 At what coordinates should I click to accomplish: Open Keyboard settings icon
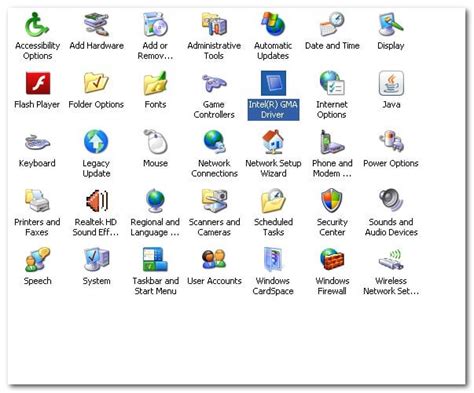click(x=37, y=142)
